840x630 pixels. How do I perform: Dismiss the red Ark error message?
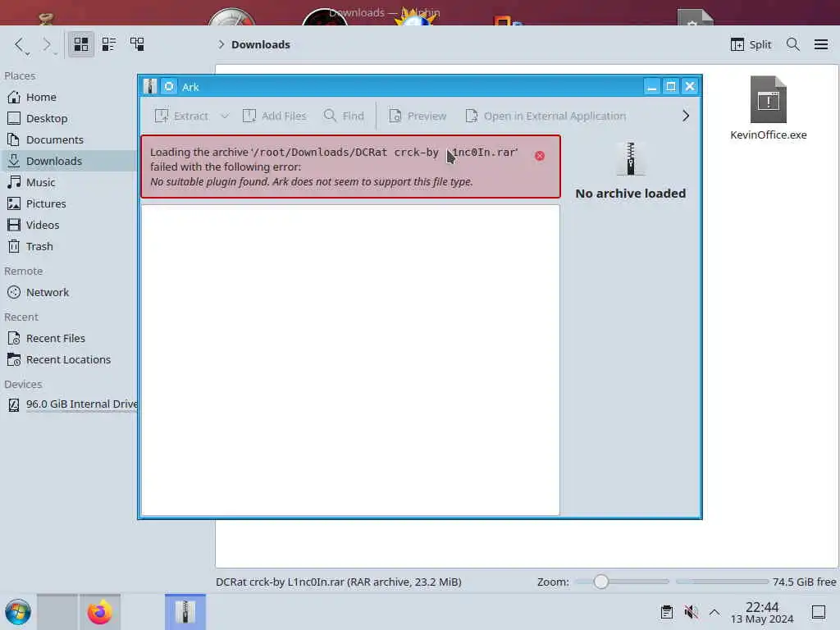pos(540,155)
